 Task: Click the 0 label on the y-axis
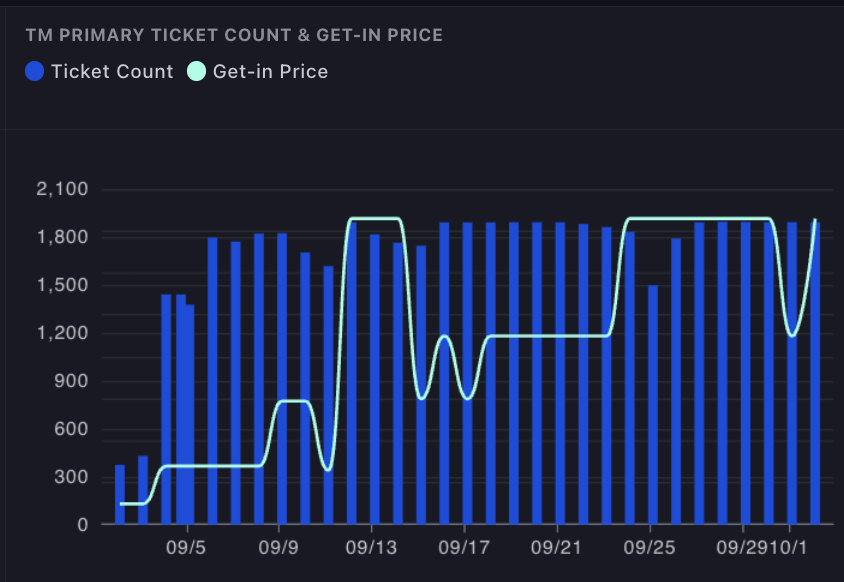(82, 525)
